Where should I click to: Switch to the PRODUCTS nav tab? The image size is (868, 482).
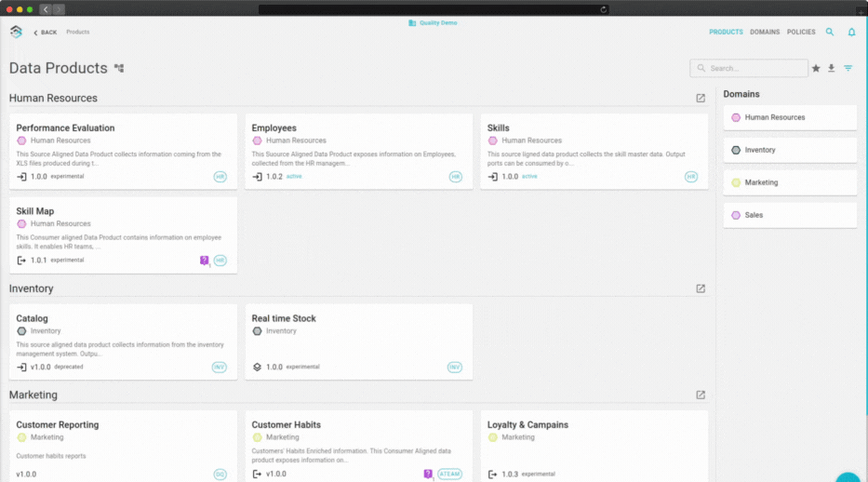[x=726, y=32]
